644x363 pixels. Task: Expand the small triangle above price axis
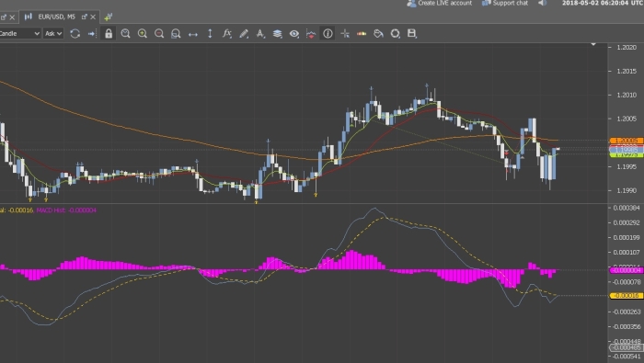pyautogui.click(x=593, y=44)
